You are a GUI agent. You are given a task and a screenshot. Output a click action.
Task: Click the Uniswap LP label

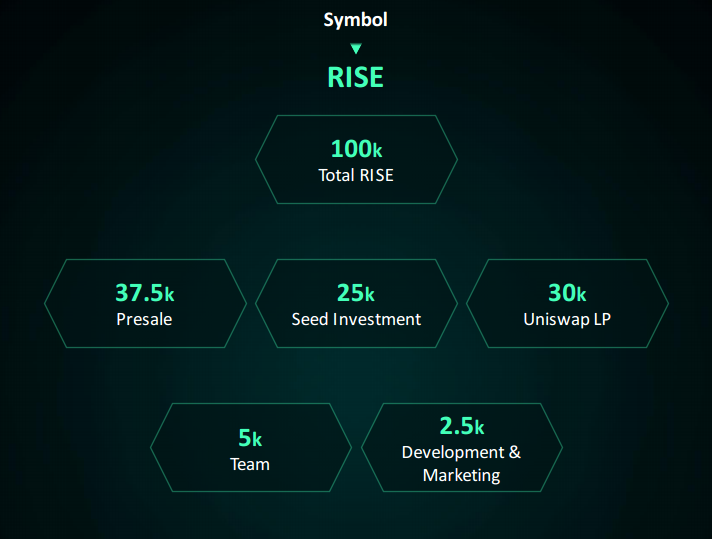[x=567, y=319]
